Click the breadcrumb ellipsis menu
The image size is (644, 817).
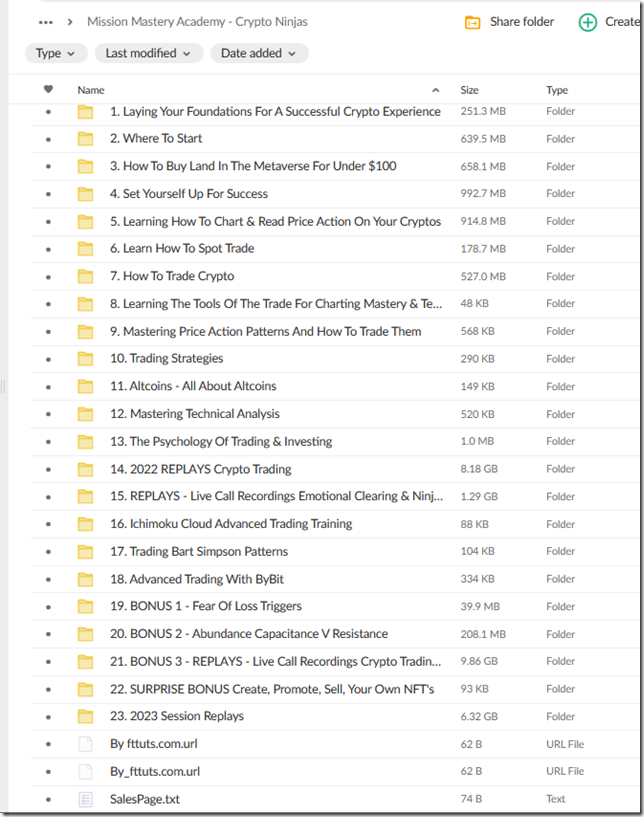click(45, 22)
